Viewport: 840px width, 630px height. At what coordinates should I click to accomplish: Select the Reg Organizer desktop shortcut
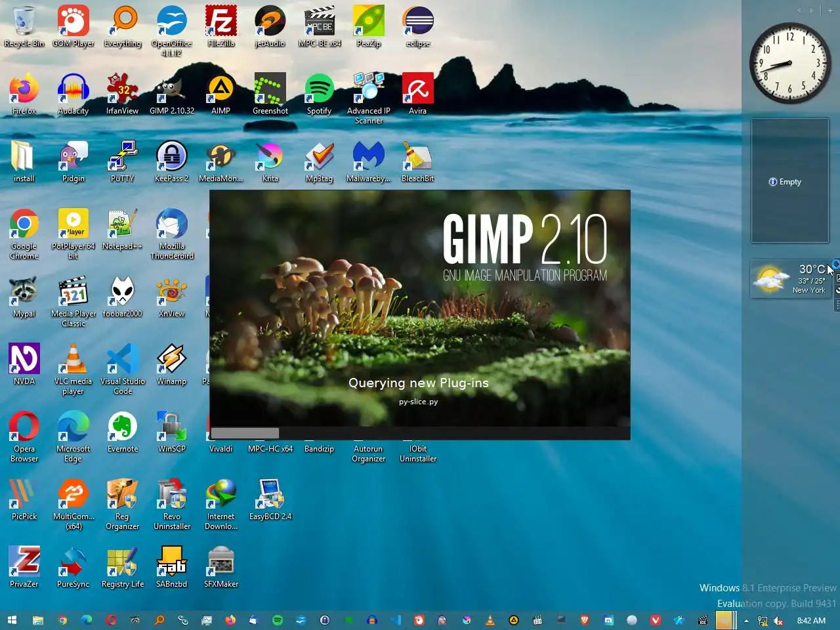(x=123, y=505)
